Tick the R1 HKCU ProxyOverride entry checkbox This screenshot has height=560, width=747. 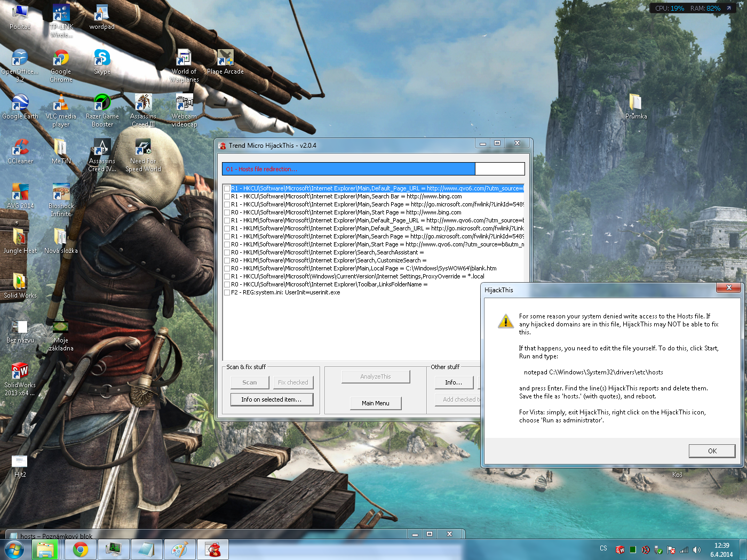pos(227,276)
